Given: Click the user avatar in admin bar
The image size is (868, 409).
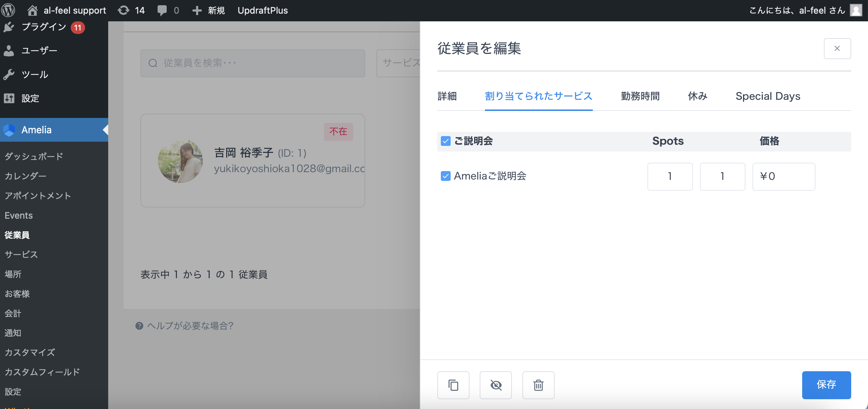Looking at the screenshot, I should click(x=856, y=10).
